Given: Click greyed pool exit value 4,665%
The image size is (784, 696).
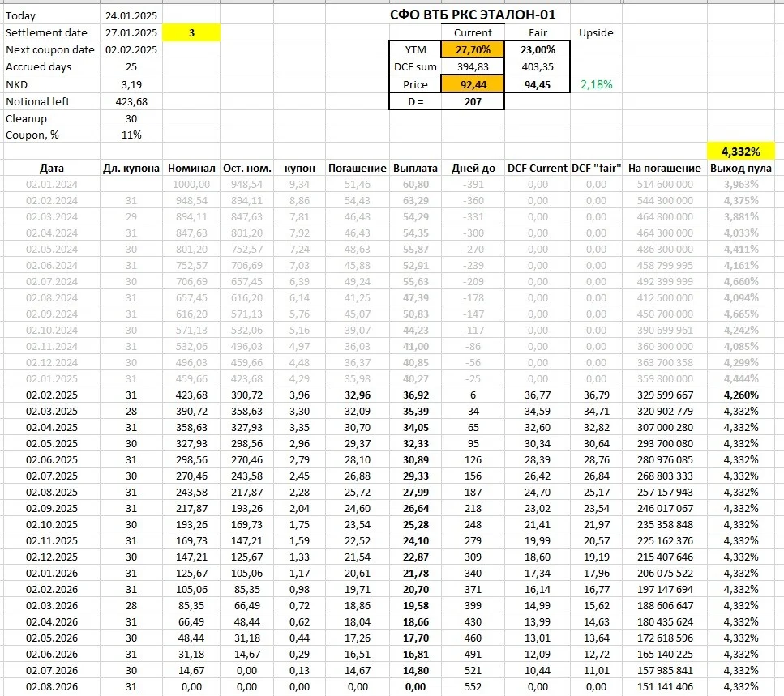Looking at the screenshot, I should 741,314.
